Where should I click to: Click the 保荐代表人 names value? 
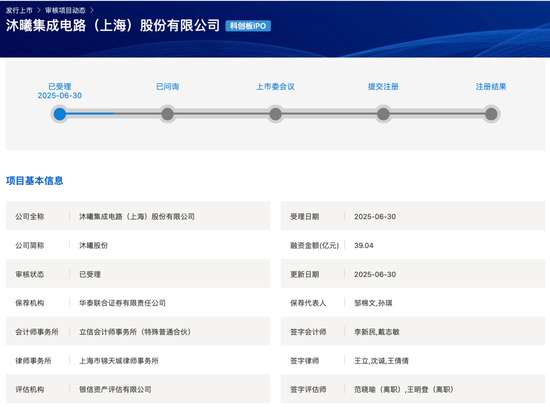tap(373, 303)
